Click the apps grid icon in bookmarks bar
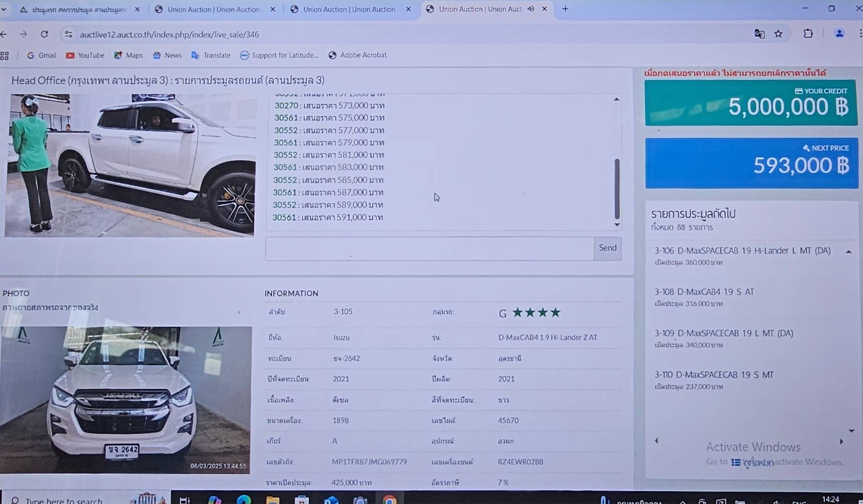The image size is (863, 504). coord(5,56)
